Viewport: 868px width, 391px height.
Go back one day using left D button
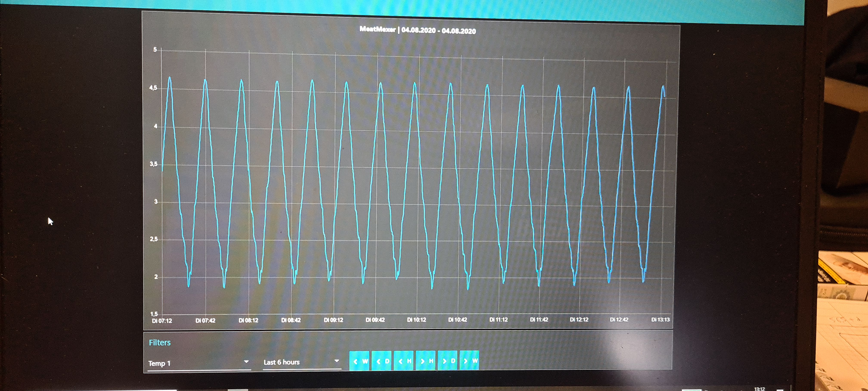(x=381, y=361)
